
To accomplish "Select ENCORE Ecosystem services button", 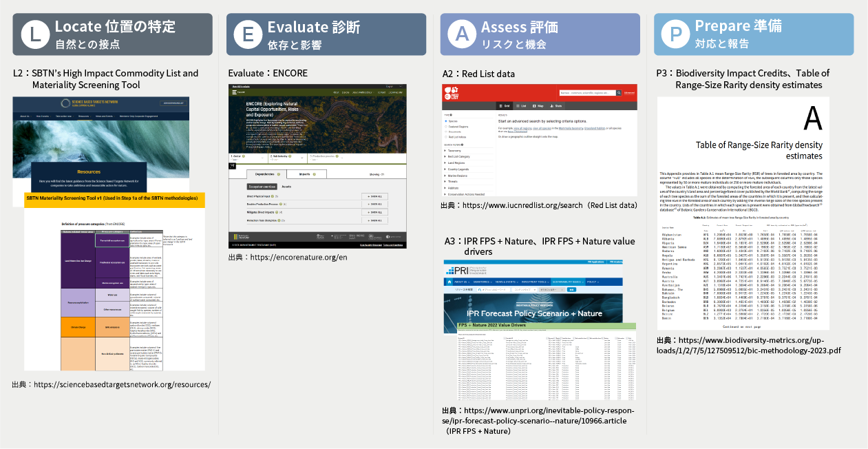I will [262, 187].
